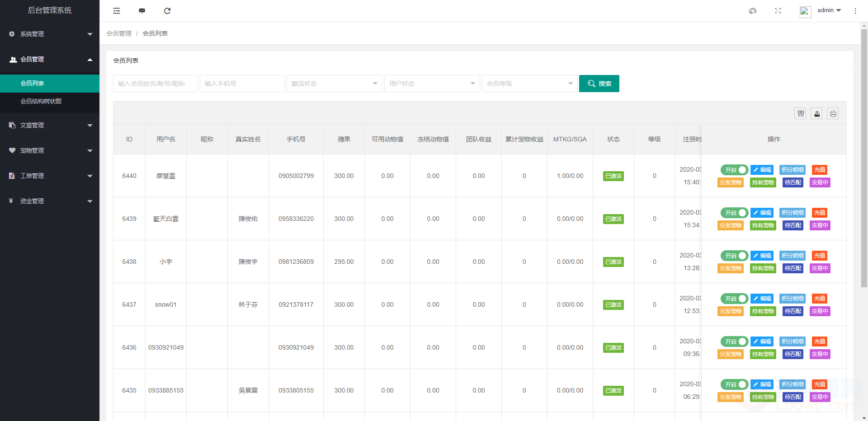
Task: Focus the 输入手机号 input field
Action: (242, 84)
